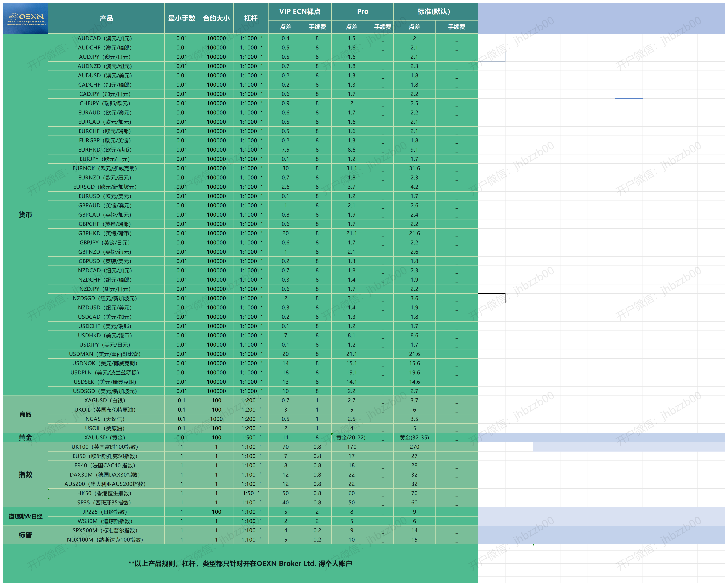Select the JP225 (日经指数) cell
728x586 pixels.
click(106, 512)
